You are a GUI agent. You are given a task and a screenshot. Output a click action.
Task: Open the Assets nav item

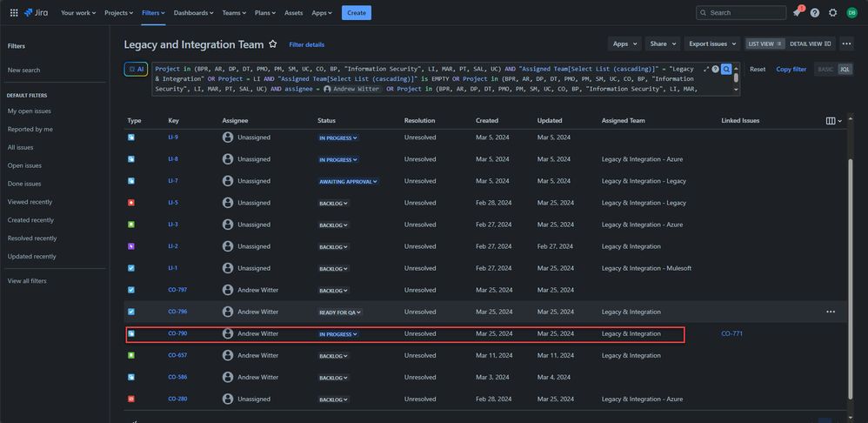click(293, 13)
